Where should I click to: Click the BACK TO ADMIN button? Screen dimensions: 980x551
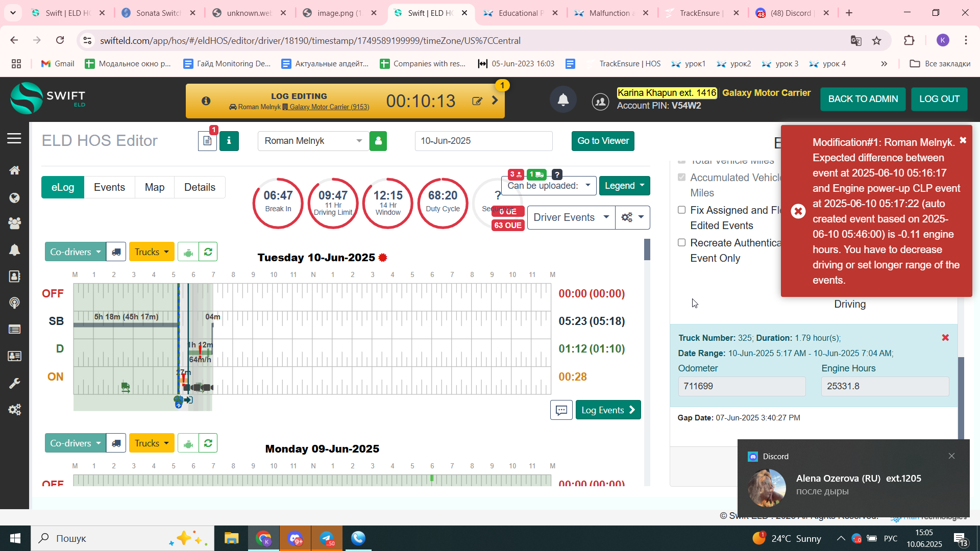pos(863,99)
